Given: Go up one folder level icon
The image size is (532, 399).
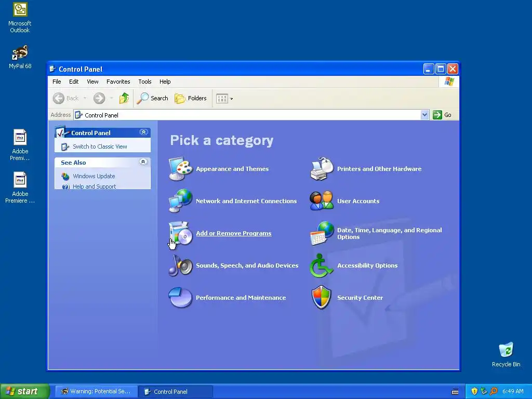Looking at the screenshot, I should (124, 98).
